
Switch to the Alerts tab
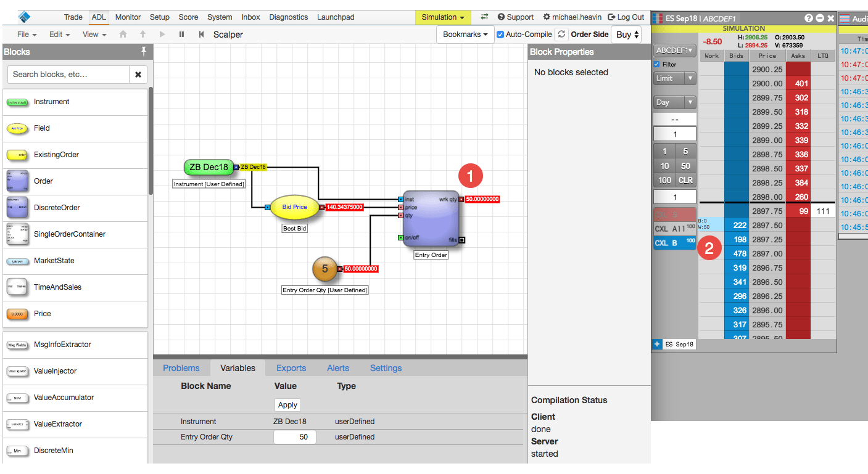point(338,368)
